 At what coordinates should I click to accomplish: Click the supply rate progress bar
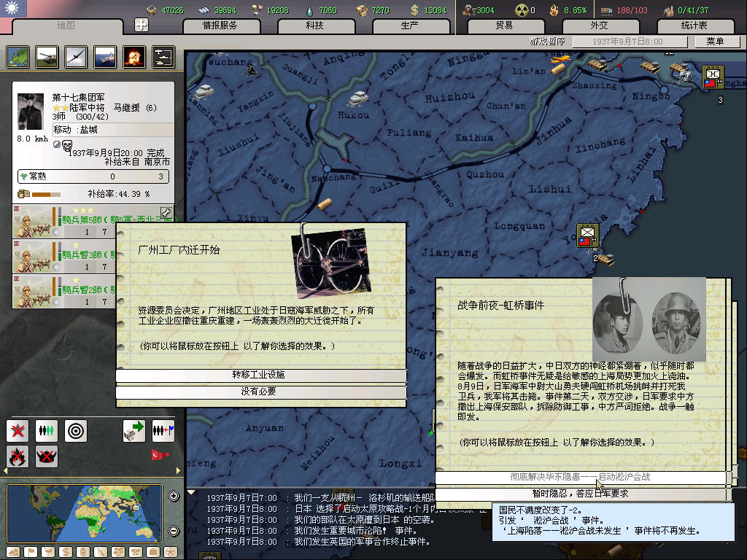tap(46, 194)
